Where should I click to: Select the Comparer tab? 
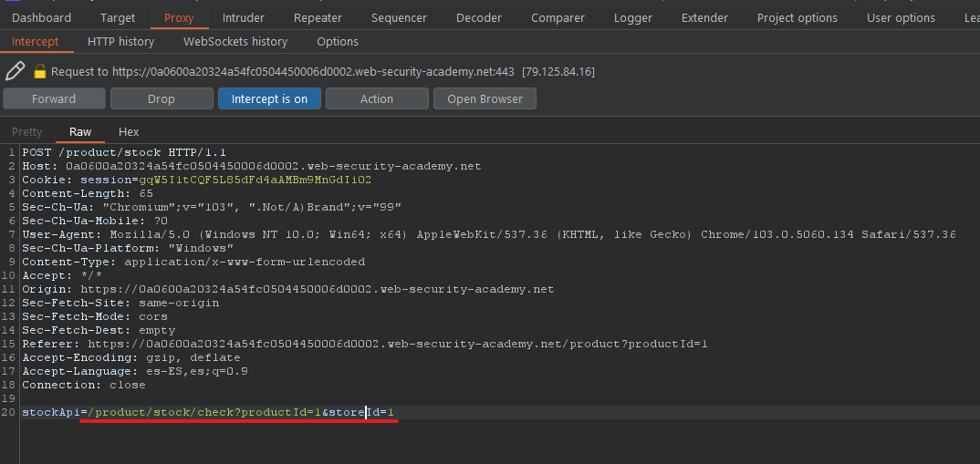point(558,18)
